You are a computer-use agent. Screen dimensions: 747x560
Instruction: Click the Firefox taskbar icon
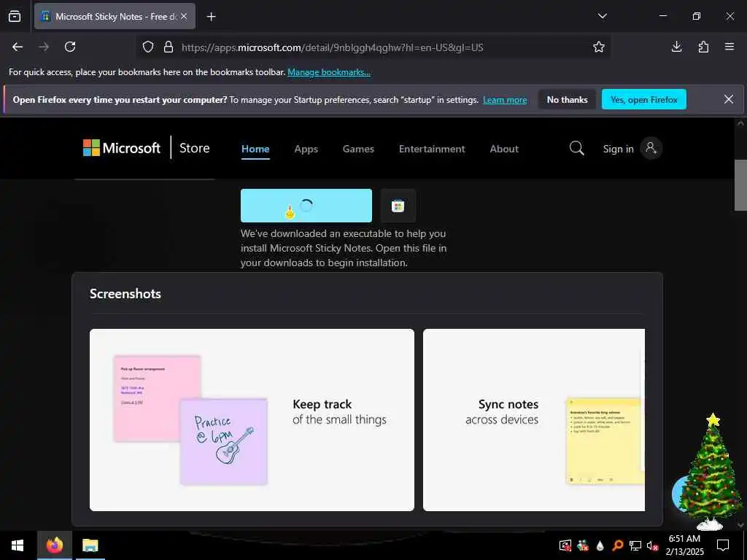(55, 545)
